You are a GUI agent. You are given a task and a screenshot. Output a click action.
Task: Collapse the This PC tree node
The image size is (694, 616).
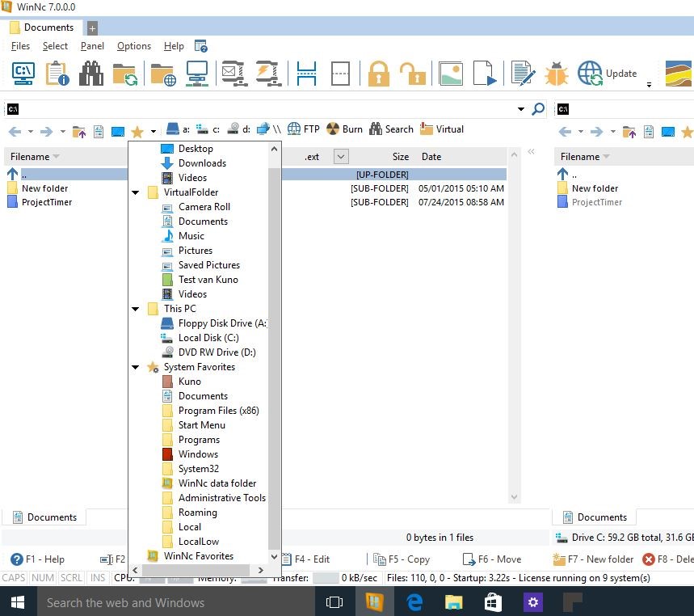tap(136, 309)
